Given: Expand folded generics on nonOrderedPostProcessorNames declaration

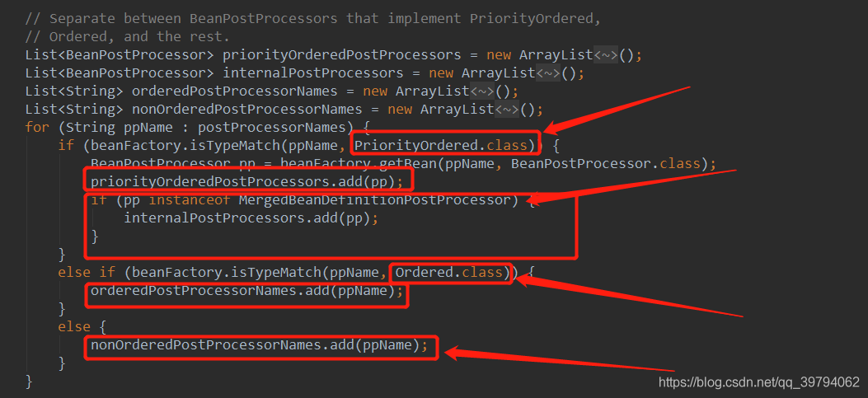Looking at the screenshot, I should coord(507,110).
